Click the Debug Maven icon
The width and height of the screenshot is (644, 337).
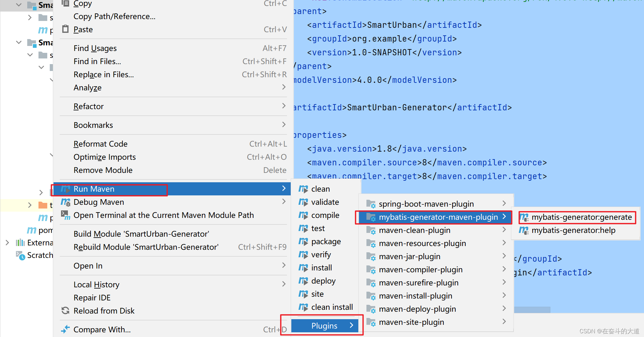tap(65, 202)
